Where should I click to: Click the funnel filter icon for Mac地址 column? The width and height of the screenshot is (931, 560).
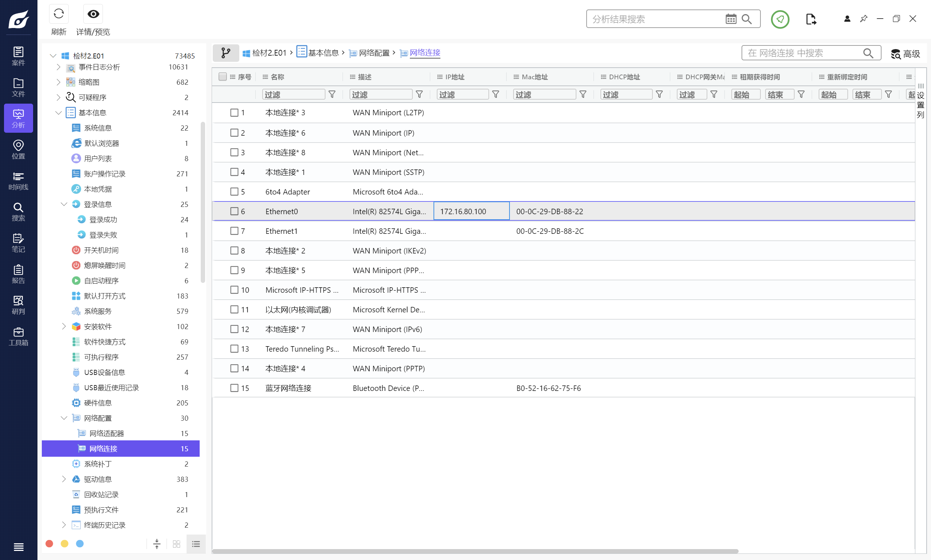583,94
